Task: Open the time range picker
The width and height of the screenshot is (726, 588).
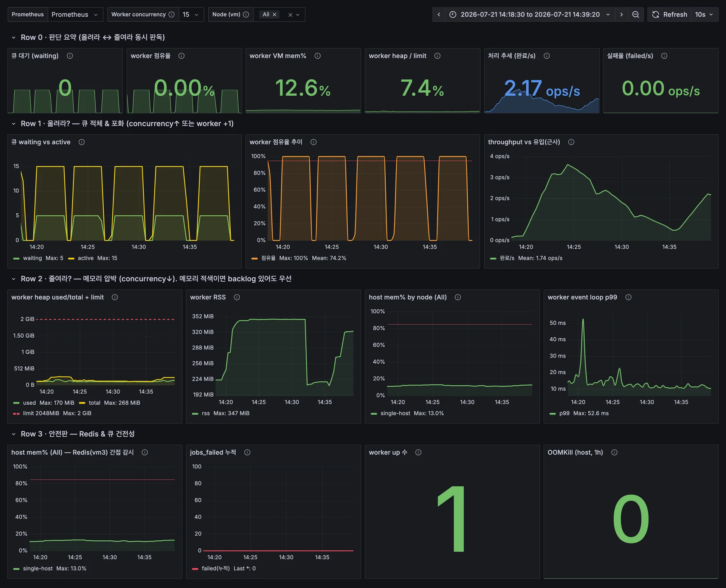Action: [x=530, y=14]
